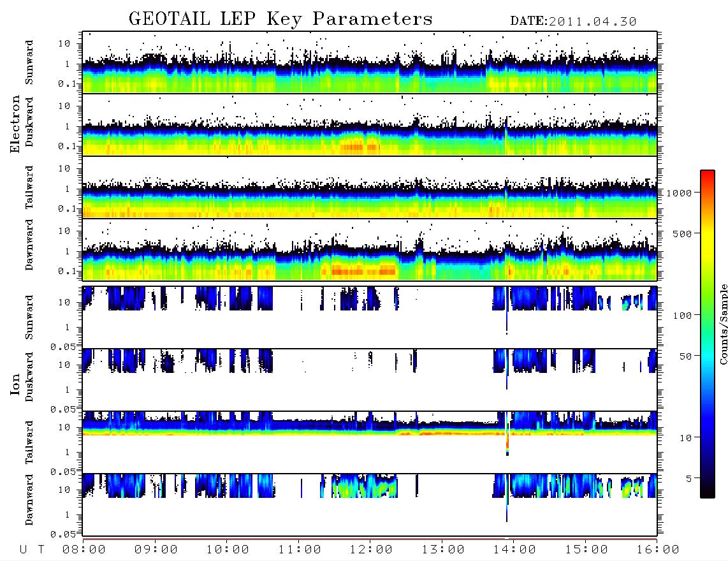Image resolution: width=728 pixels, height=561 pixels.
Task: Click the vertical "Ion" group label
Action: 15,384
